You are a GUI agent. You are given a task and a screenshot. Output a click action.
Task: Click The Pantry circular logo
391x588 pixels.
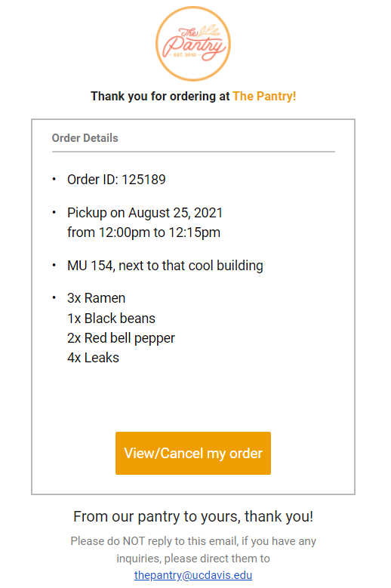(193, 44)
